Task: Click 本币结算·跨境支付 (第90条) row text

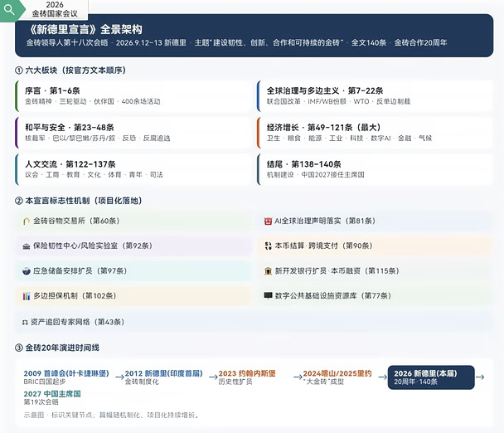Action: (x=323, y=246)
